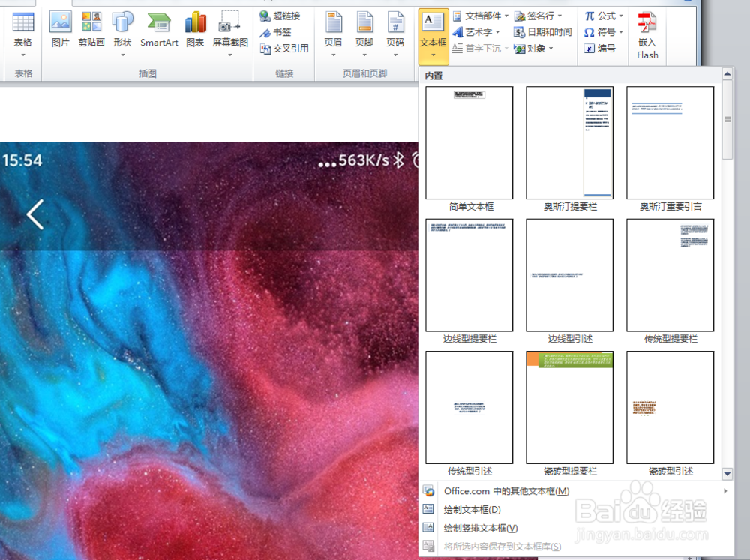Open the 剪贴画 clip art tool
The height and width of the screenshot is (560, 750).
tap(91, 30)
